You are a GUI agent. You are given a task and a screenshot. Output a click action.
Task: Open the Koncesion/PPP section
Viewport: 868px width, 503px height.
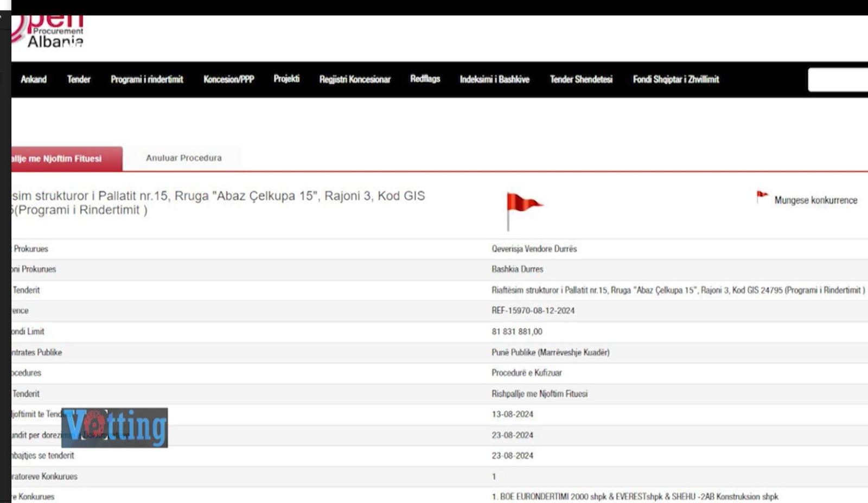tap(229, 79)
